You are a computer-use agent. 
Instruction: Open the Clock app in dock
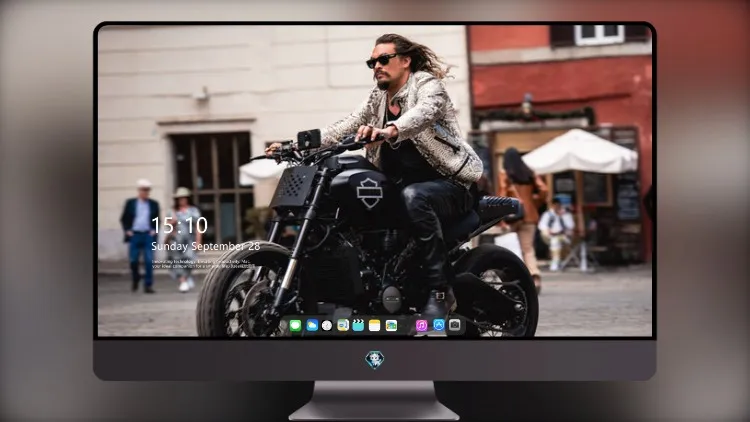pos(327,326)
